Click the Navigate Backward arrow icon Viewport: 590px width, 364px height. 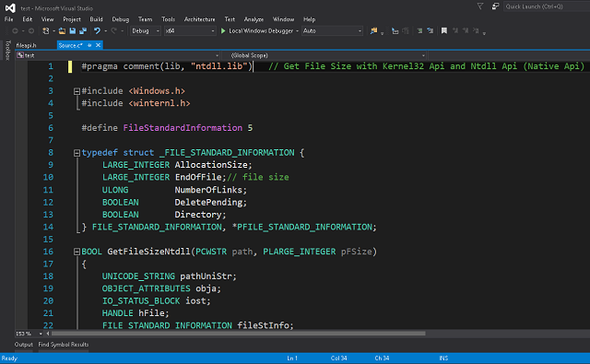(x=15, y=30)
